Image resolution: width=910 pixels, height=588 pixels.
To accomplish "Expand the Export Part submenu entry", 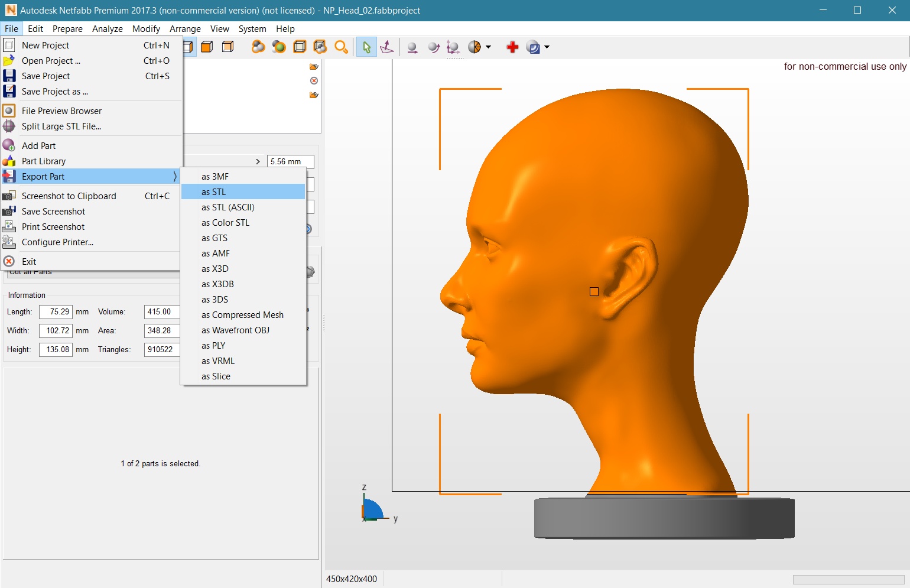I will click(x=91, y=177).
